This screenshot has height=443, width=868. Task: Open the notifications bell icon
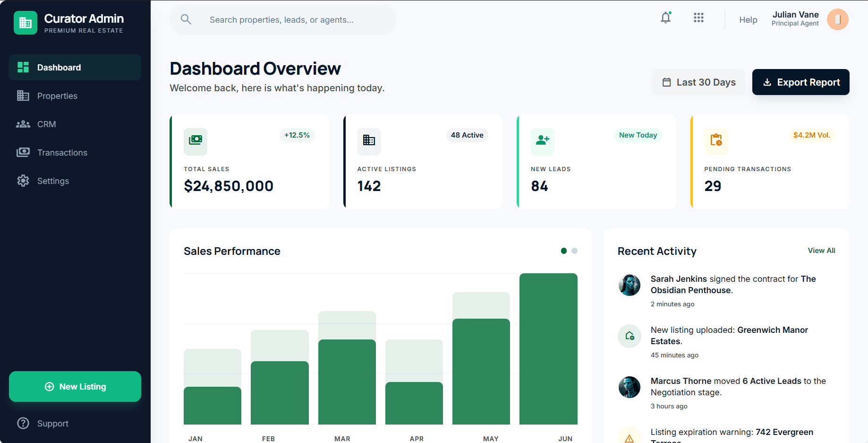665,17
